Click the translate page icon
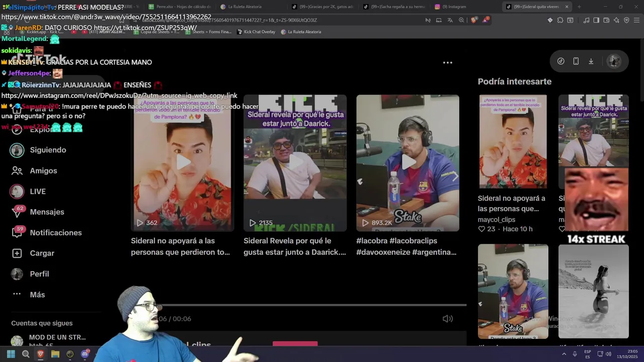 tap(450, 20)
